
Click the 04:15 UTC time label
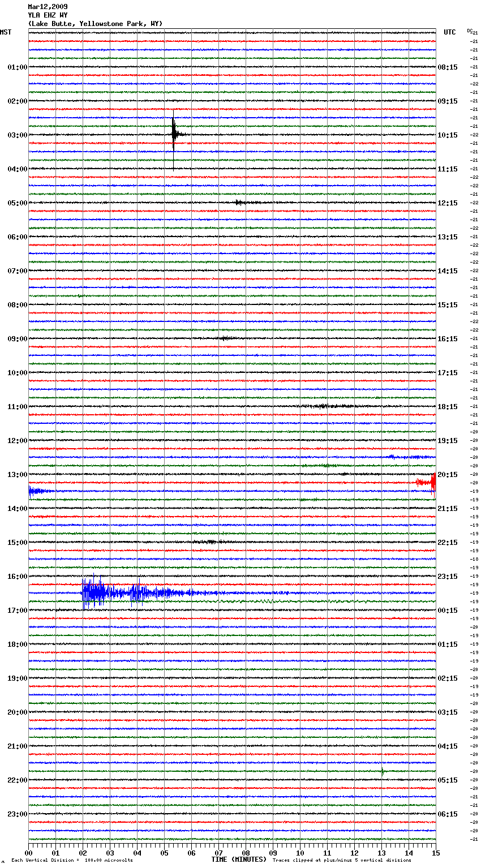click(448, 746)
